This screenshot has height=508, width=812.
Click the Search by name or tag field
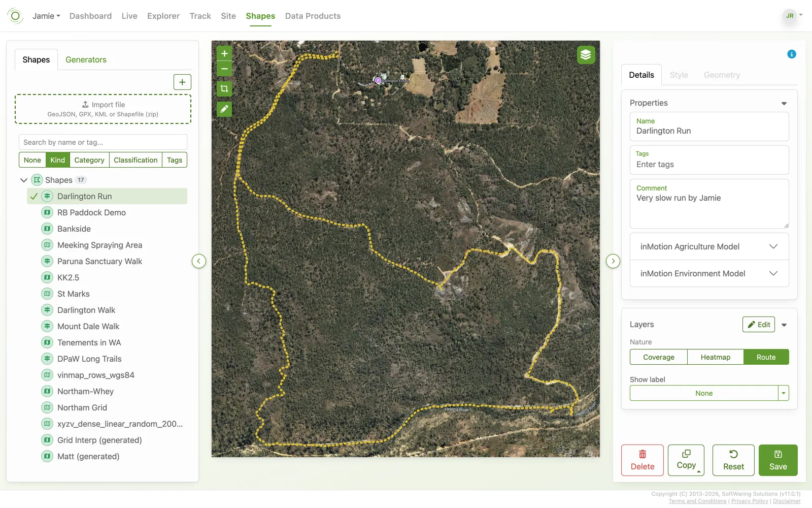[103, 142]
